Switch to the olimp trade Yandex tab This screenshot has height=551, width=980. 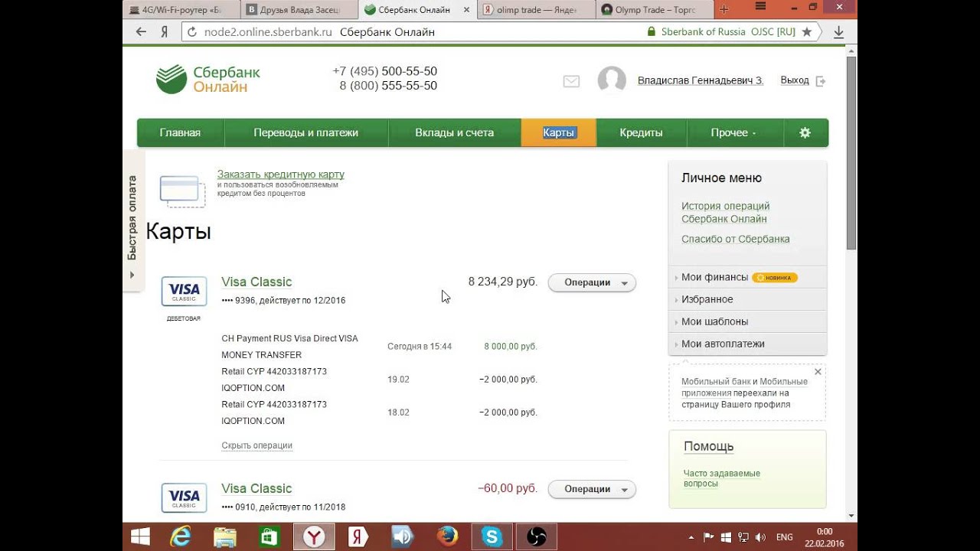point(537,10)
